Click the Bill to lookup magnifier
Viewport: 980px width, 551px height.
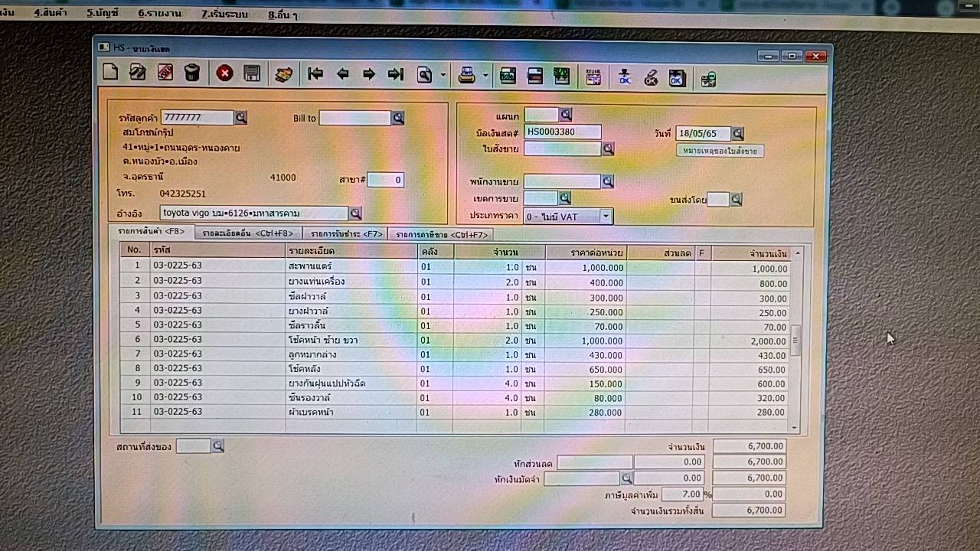pyautogui.click(x=397, y=118)
